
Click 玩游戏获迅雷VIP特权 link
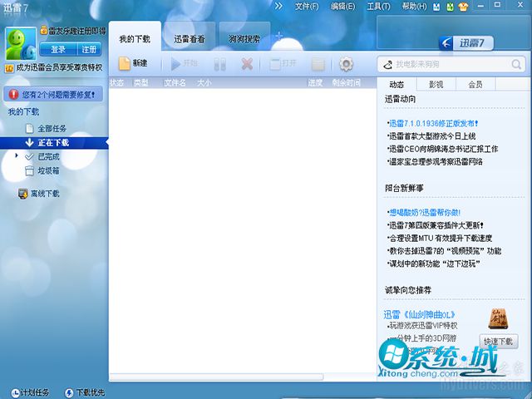click(x=422, y=326)
